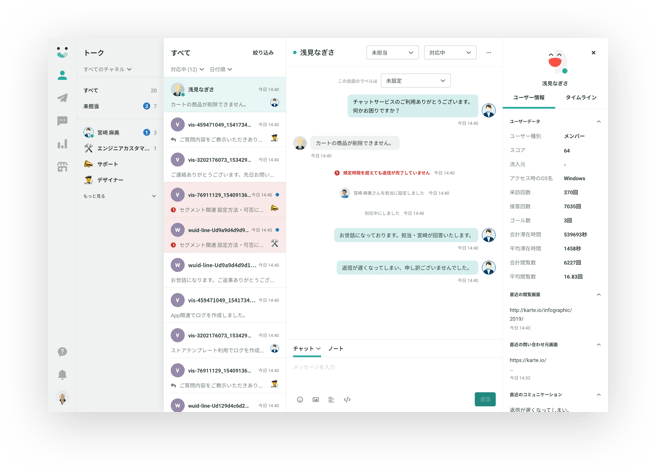Open the notifications bell icon

tap(62, 375)
